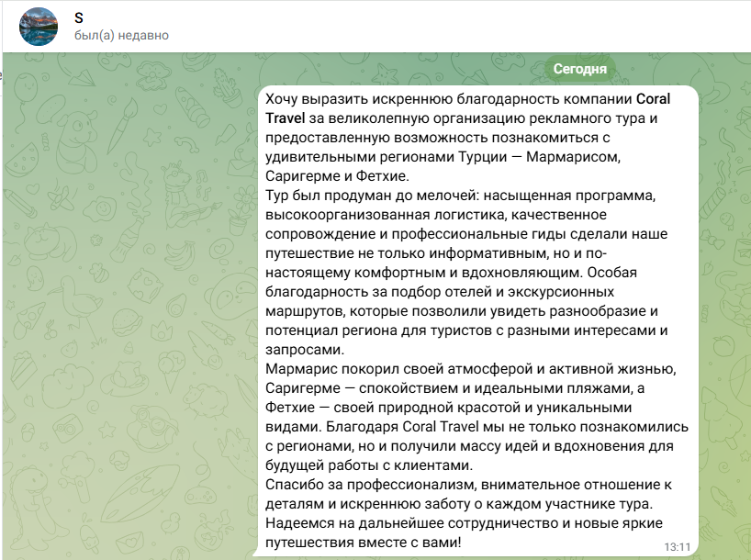The height and width of the screenshot is (560, 751).
Task: Select the bold "Coral" text in message
Action: (654, 98)
